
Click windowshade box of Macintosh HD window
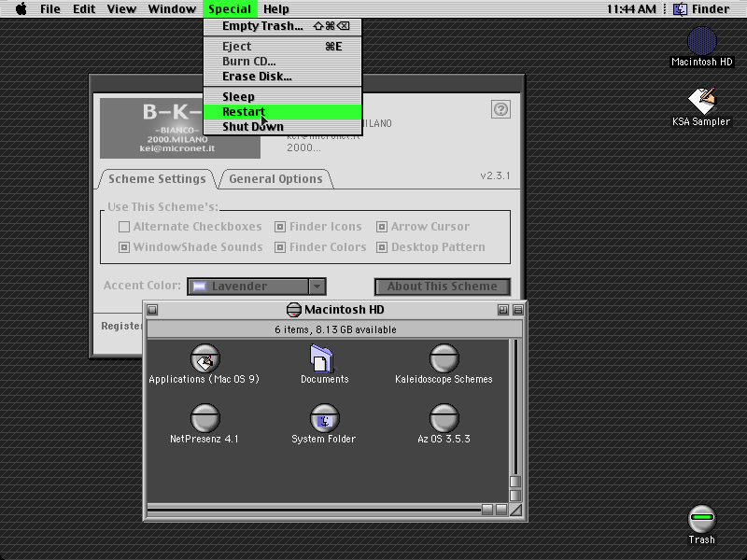tap(518, 310)
